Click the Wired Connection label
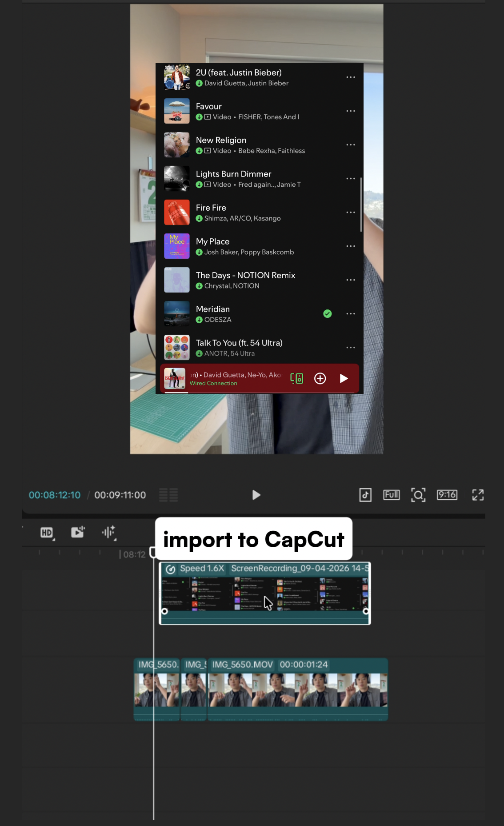This screenshot has height=826, width=504. coord(213,383)
